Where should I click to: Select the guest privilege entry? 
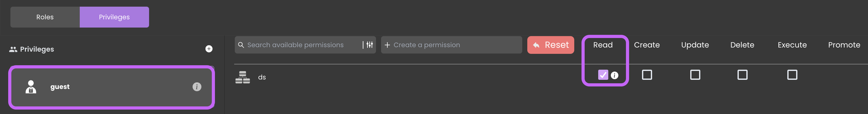click(x=112, y=87)
